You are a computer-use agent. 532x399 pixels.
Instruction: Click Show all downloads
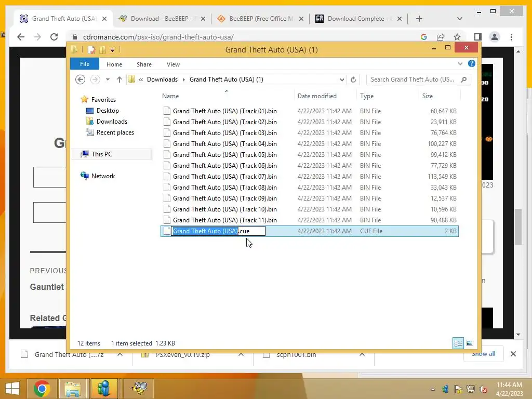tap(484, 354)
